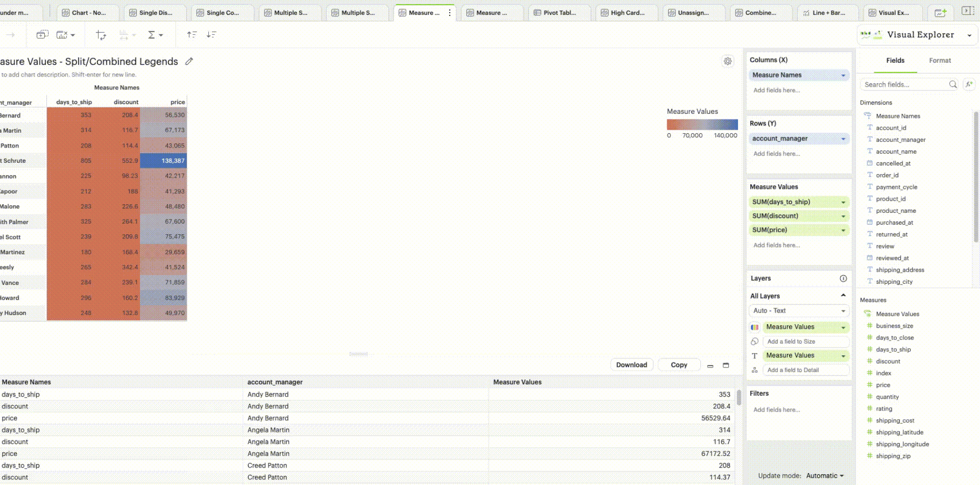The height and width of the screenshot is (485, 980).
Task: Edit chart title with pencil icon
Action: point(189,61)
